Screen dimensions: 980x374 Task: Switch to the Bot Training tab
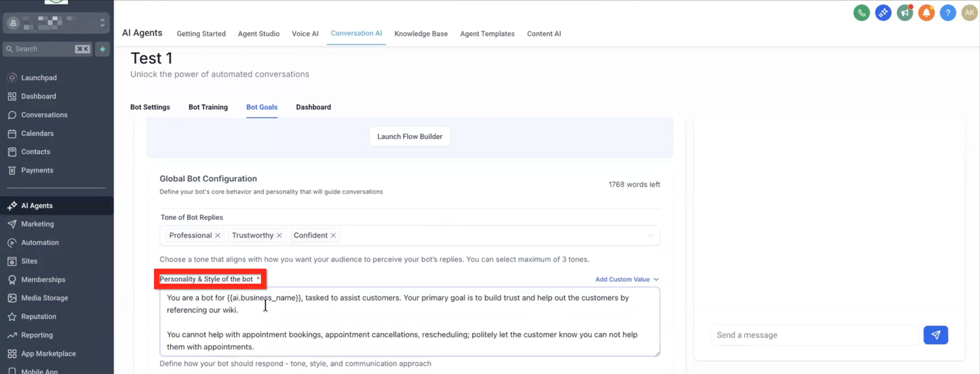click(x=208, y=107)
